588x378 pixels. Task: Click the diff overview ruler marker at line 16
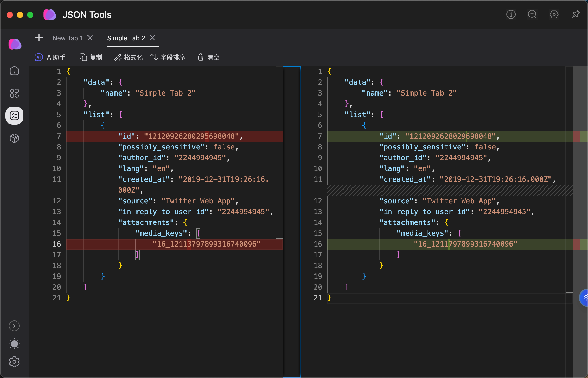tap(580, 244)
